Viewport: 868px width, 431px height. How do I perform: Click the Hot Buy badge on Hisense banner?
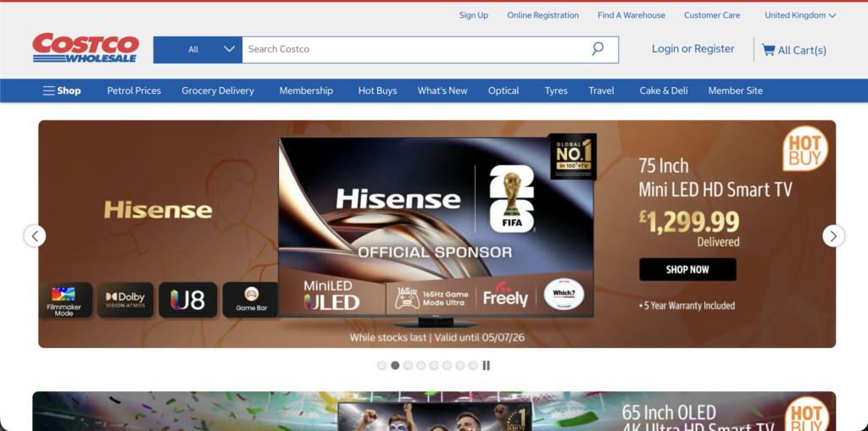coord(805,148)
